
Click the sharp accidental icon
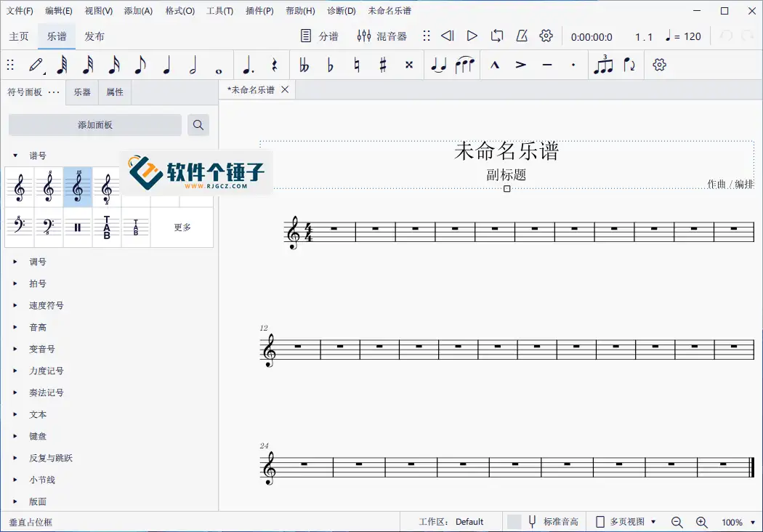click(x=383, y=65)
